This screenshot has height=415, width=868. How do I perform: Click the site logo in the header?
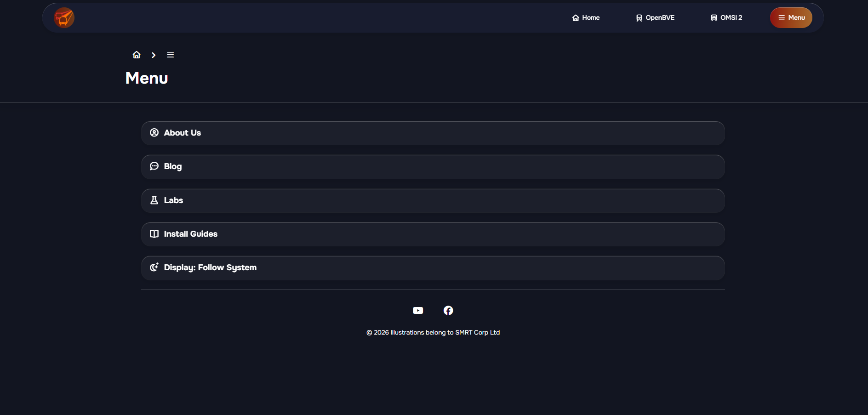[64, 18]
